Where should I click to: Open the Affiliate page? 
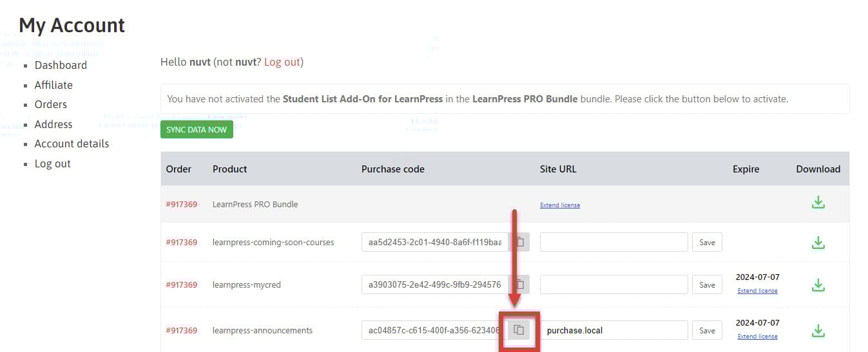[x=53, y=85]
